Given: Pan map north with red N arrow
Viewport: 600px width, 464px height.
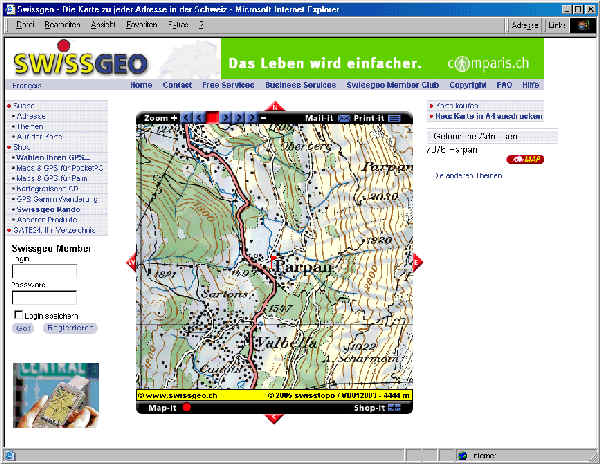Looking at the screenshot, I should (x=274, y=106).
